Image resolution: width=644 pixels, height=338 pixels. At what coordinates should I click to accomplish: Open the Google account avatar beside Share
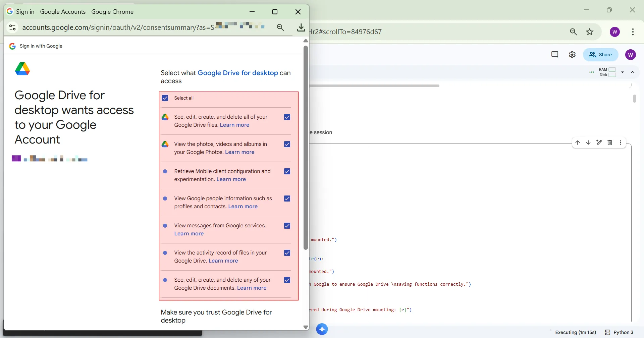[631, 55]
